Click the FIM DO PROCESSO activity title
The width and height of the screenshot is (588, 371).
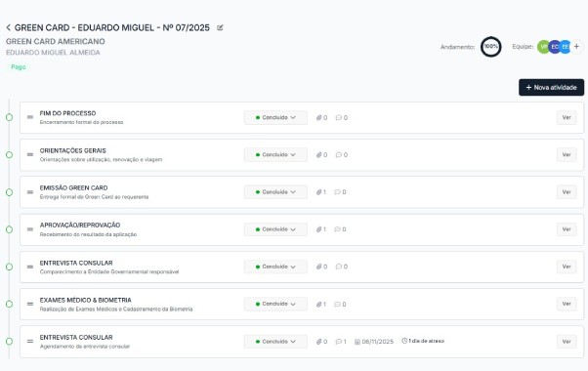pyautogui.click(x=67, y=113)
